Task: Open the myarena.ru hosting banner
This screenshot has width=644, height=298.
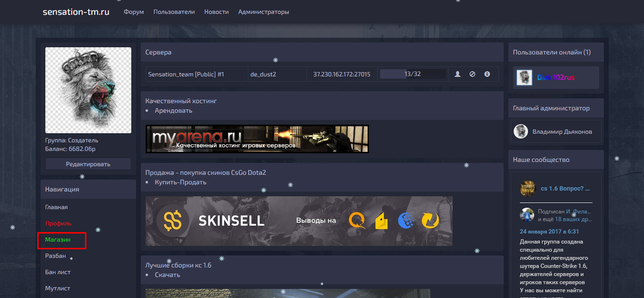Action: [257, 139]
